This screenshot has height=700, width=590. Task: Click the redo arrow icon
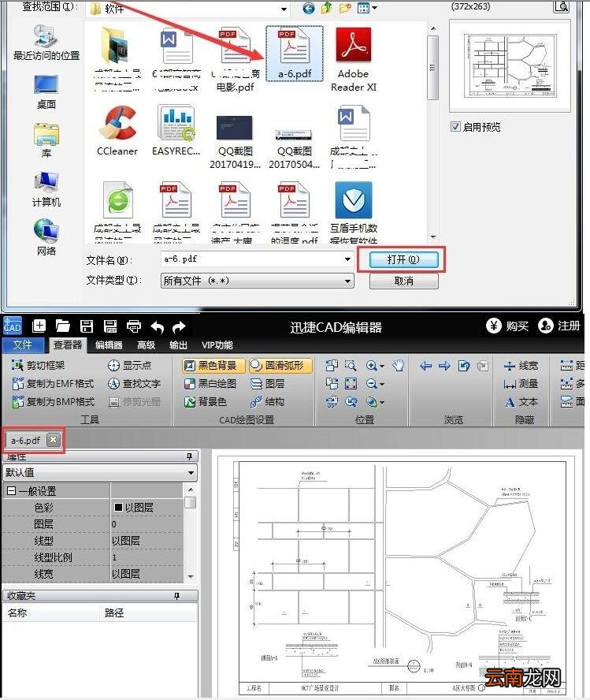tap(180, 327)
